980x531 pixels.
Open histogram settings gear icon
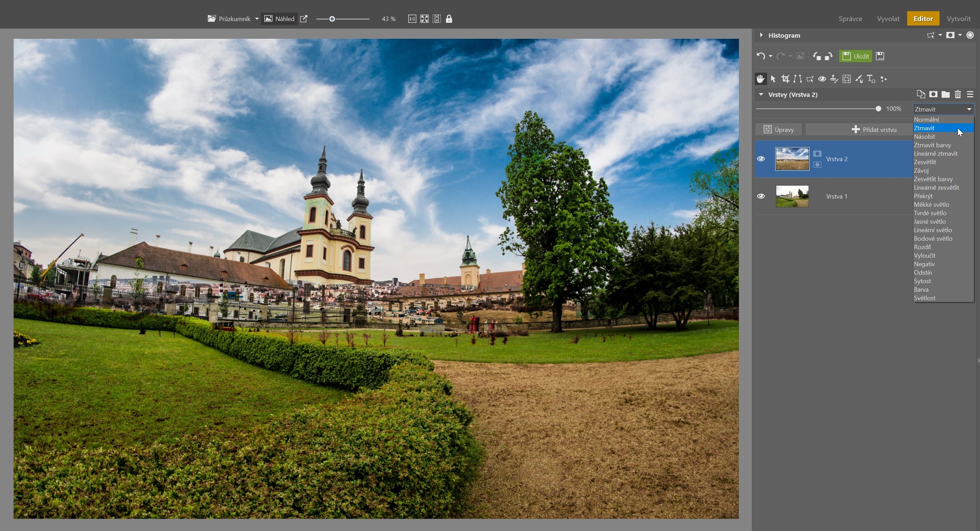(x=970, y=35)
